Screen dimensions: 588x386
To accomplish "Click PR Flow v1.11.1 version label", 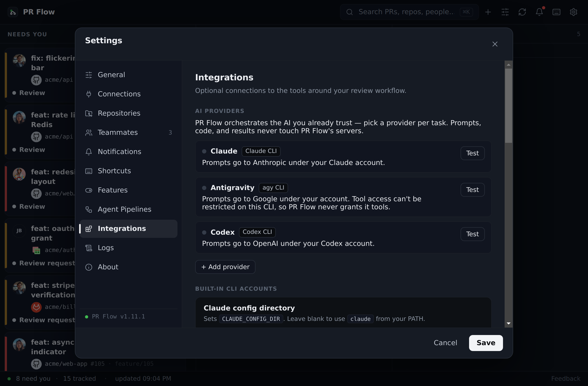I will pyautogui.click(x=118, y=317).
